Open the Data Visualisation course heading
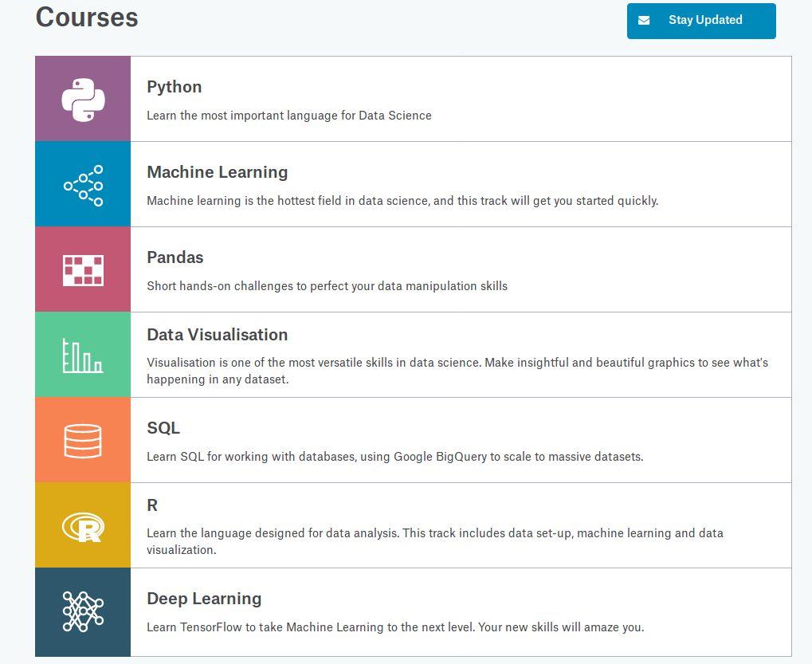 (x=217, y=335)
